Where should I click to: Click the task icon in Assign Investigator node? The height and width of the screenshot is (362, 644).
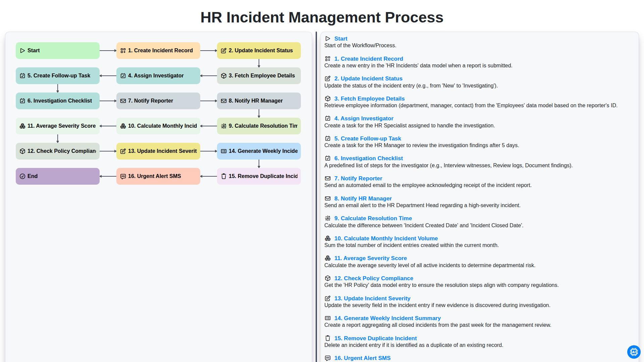pos(123,76)
